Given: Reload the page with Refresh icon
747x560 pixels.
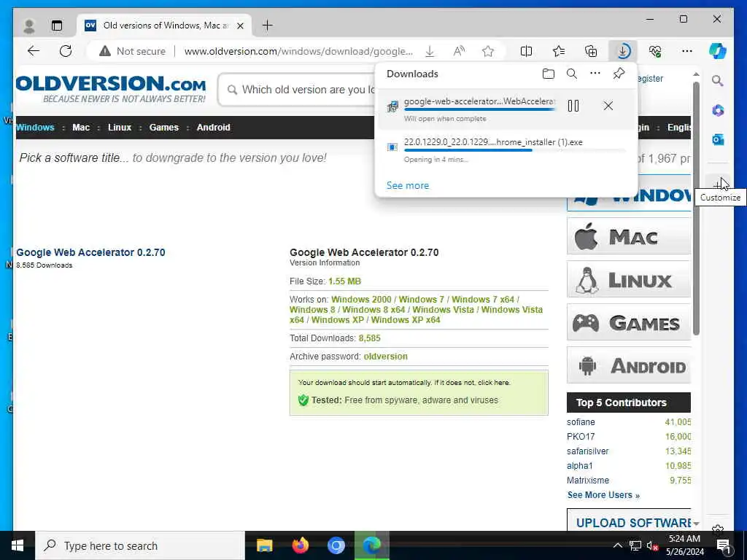Looking at the screenshot, I should [x=66, y=51].
